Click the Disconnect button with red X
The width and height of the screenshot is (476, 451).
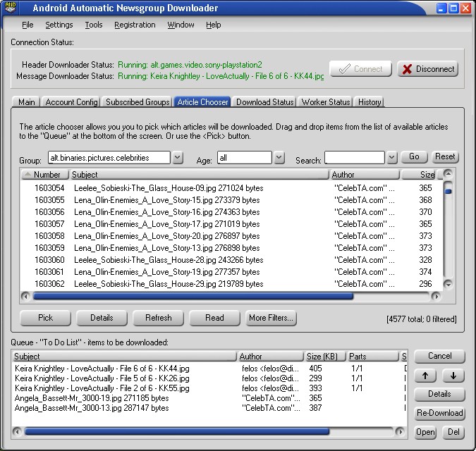click(427, 69)
